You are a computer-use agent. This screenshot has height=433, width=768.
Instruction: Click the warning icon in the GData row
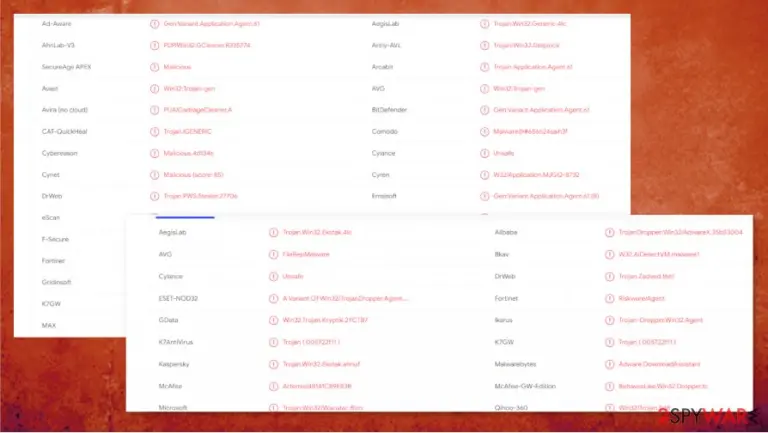tap(273, 320)
